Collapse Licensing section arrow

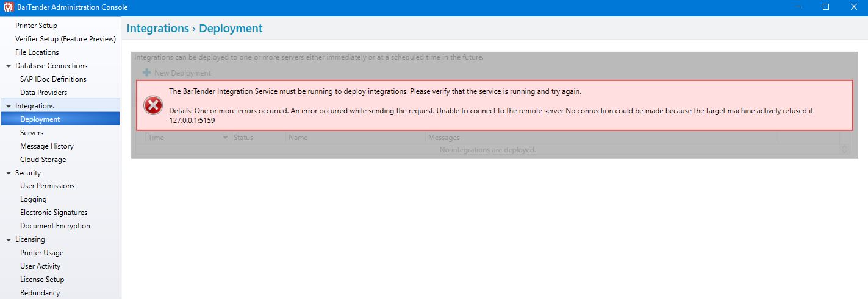[x=9, y=239]
